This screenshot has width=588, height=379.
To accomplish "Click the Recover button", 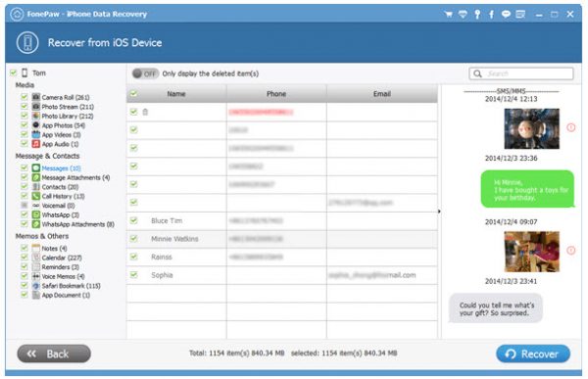I will pyautogui.click(x=533, y=354).
